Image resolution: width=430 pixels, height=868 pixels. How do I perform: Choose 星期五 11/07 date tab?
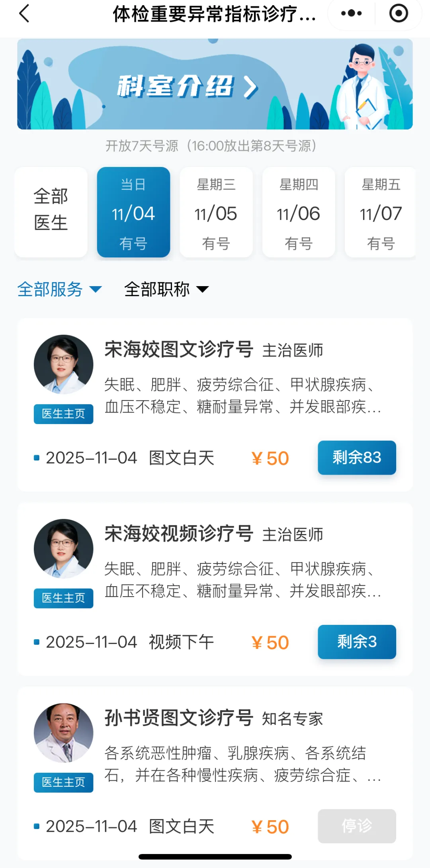380,212
